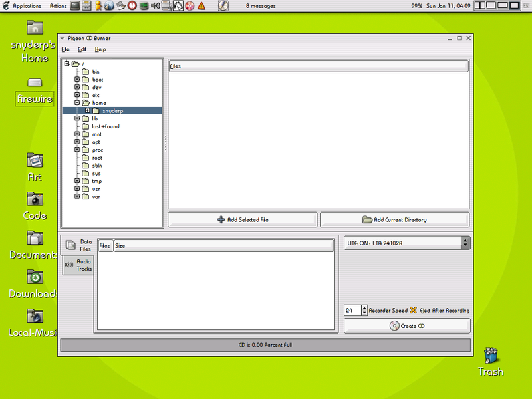Open the LITE-ON recorder drive dropdown
This screenshot has height=399, width=532.
coord(407,243)
